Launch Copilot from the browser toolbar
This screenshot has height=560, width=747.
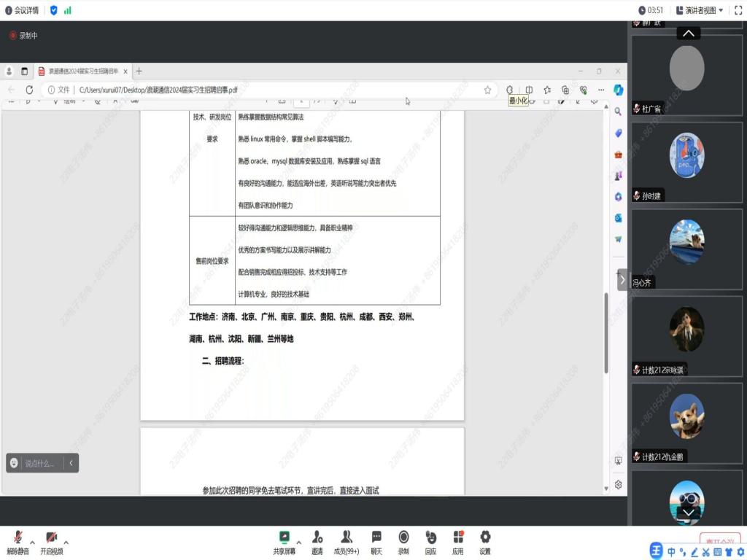tap(619, 90)
